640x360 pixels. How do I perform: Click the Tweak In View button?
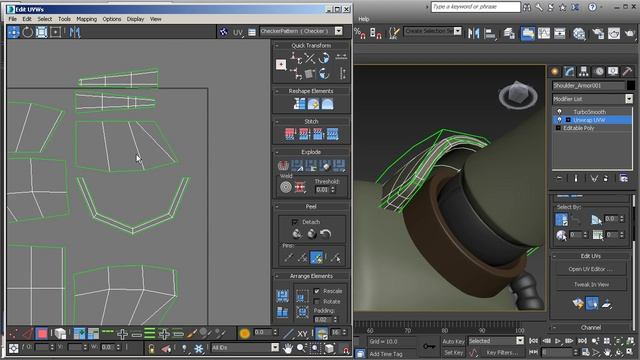click(x=591, y=284)
